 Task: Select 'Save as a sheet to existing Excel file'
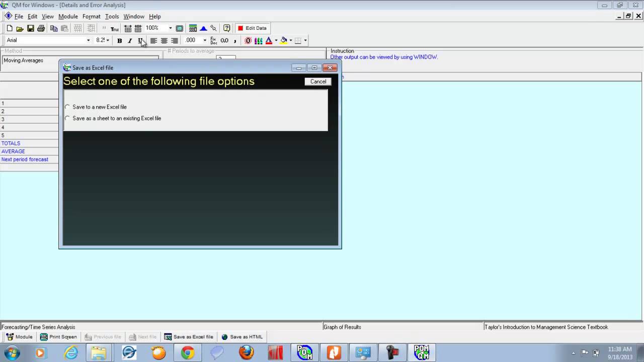[x=67, y=119]
